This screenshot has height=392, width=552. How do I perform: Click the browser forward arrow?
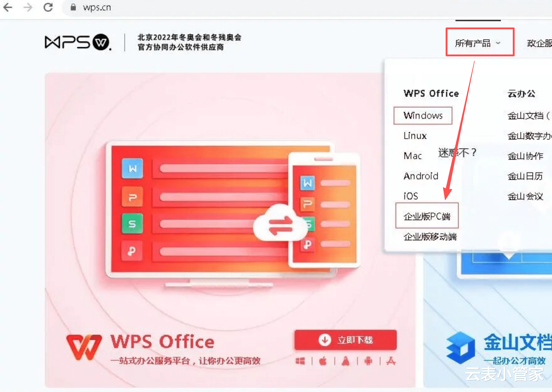[28, 8]
